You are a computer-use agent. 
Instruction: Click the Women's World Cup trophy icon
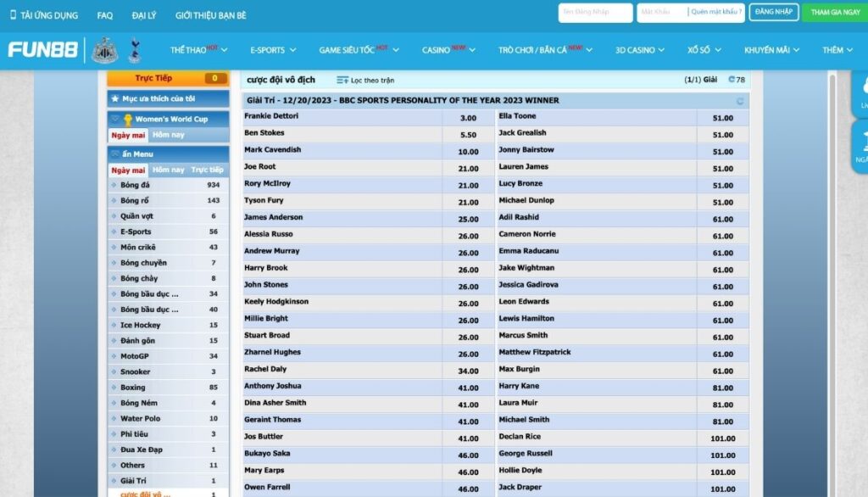pos(128,119)
